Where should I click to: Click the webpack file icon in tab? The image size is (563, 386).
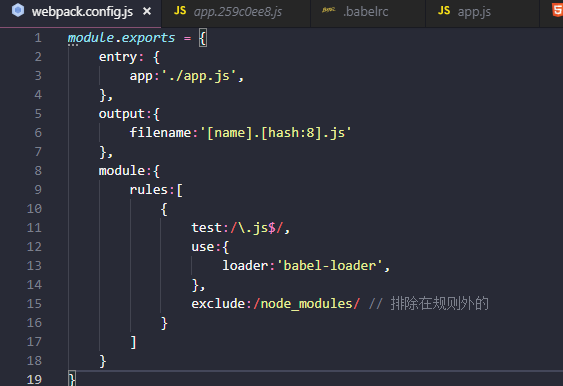click(x=18, y=10)
